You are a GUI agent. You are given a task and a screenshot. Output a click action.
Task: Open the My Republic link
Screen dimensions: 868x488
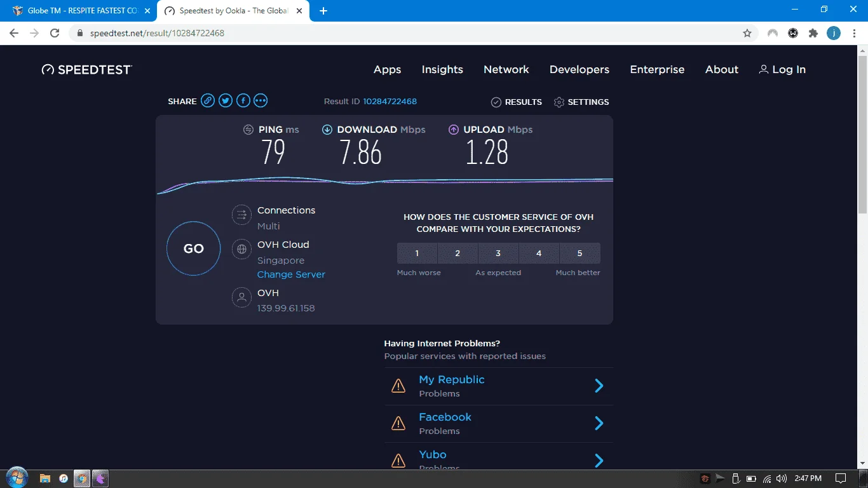(x=452, y=379)
